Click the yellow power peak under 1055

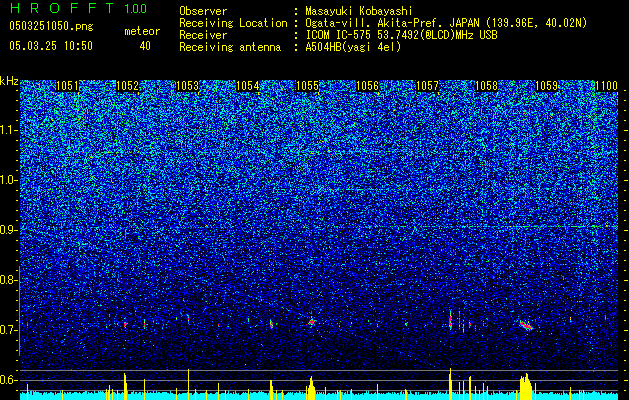311,388
